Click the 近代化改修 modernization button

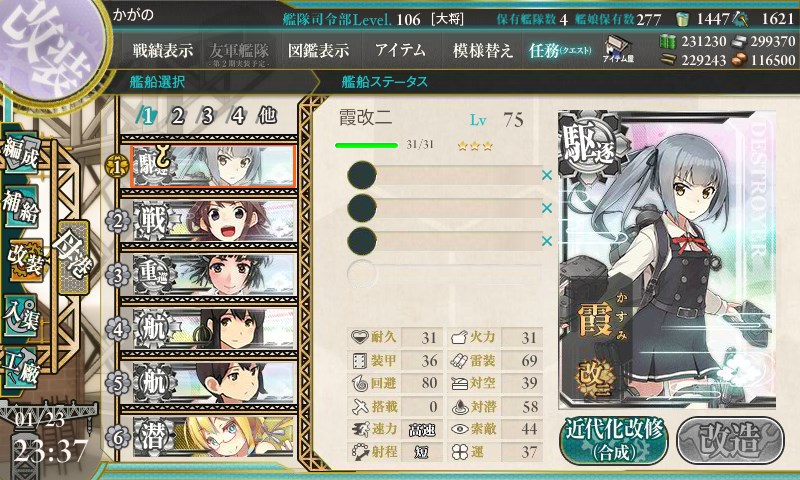coord(614,441)
